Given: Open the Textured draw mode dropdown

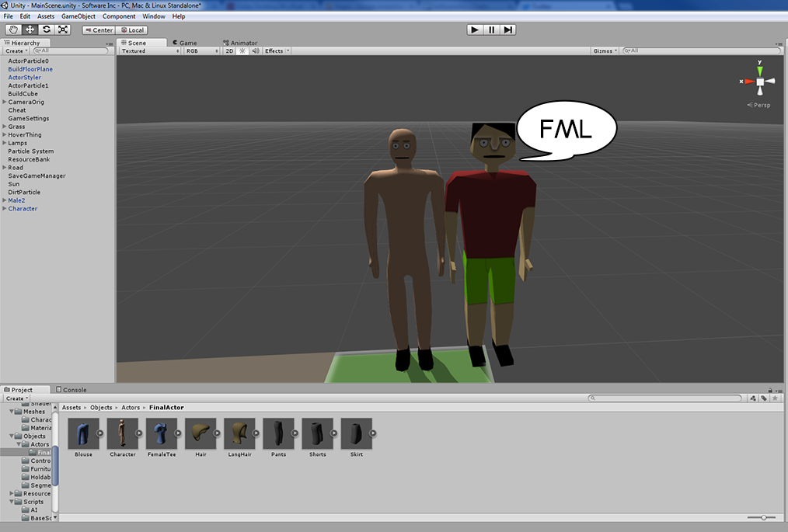Looking at the screenshot, I should point(150,50).
